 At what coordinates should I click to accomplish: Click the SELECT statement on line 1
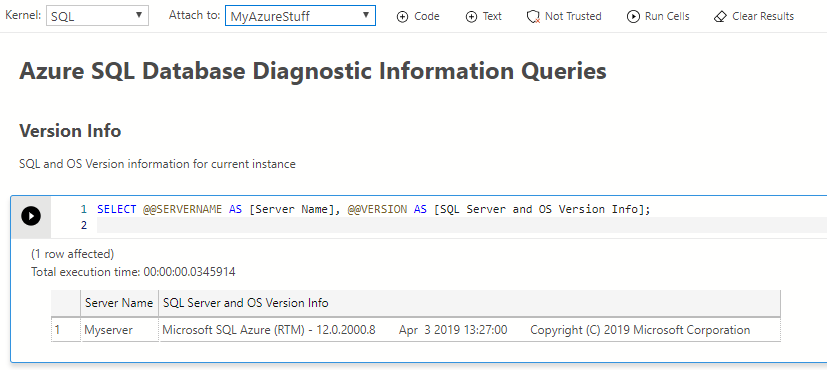(374, 209)
